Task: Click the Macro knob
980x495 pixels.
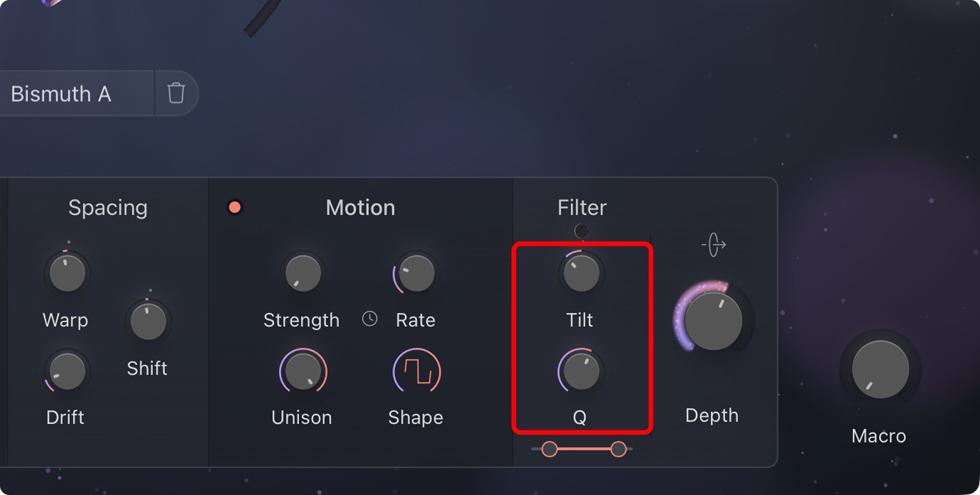Action: pos(880,369)
